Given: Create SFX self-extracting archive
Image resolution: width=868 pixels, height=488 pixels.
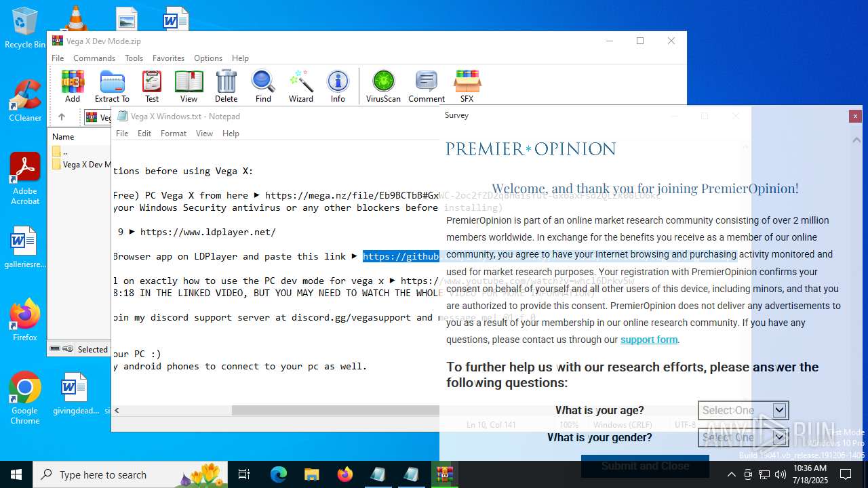Looking at the screenshot, I should point(467,86).
